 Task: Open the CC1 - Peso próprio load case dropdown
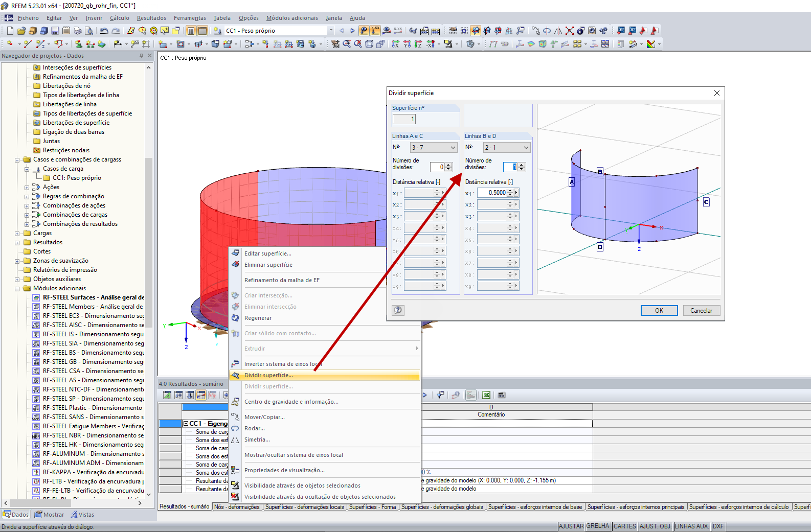tap(330, 31)
